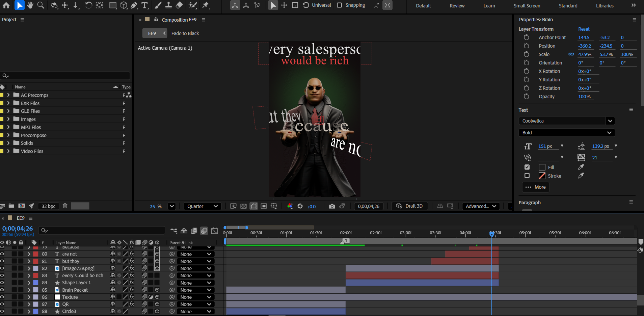Select the Hand tool

click(30, 5)
